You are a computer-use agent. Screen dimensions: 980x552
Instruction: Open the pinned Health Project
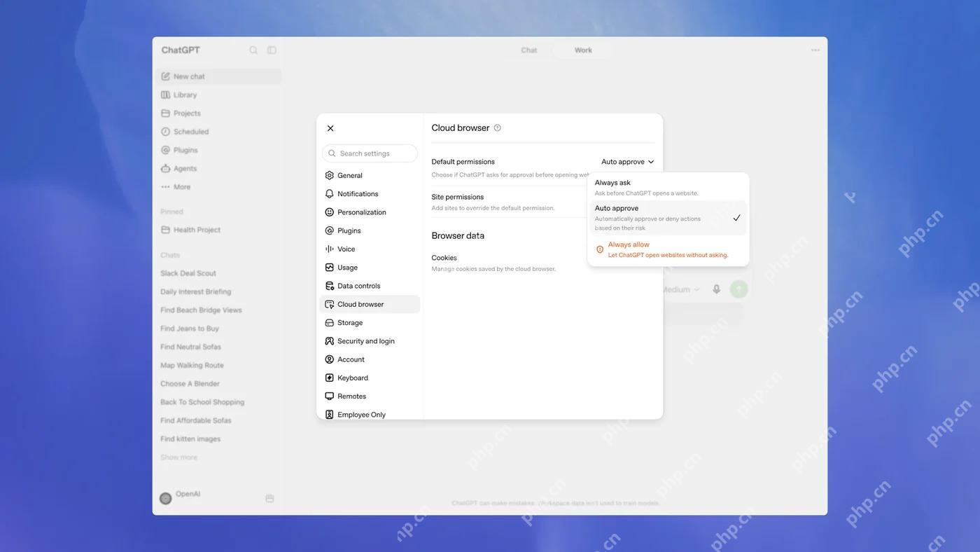(x=218, y=230)
